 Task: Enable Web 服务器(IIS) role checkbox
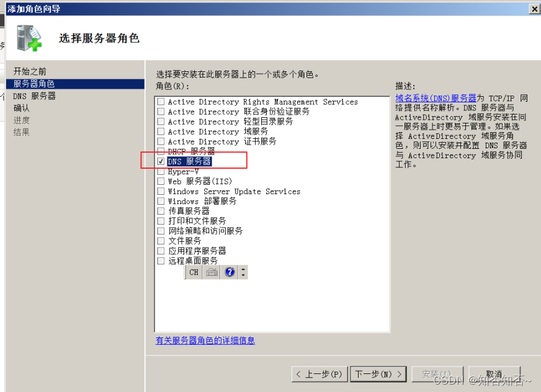tap(161, 181)
